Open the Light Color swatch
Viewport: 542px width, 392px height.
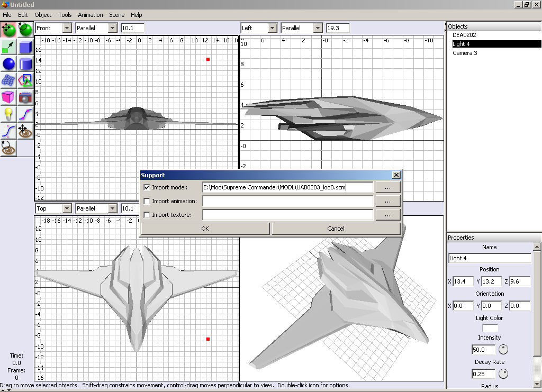(490, 328)
